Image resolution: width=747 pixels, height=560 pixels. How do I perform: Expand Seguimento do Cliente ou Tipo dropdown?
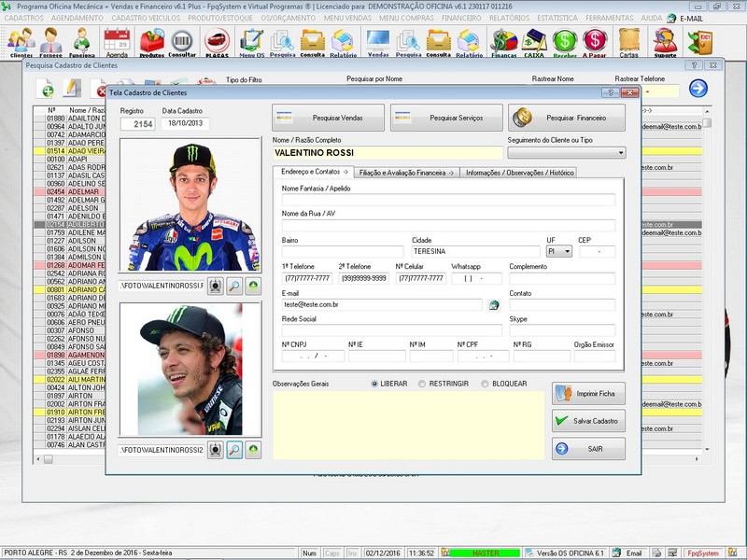tap(620, 152)
